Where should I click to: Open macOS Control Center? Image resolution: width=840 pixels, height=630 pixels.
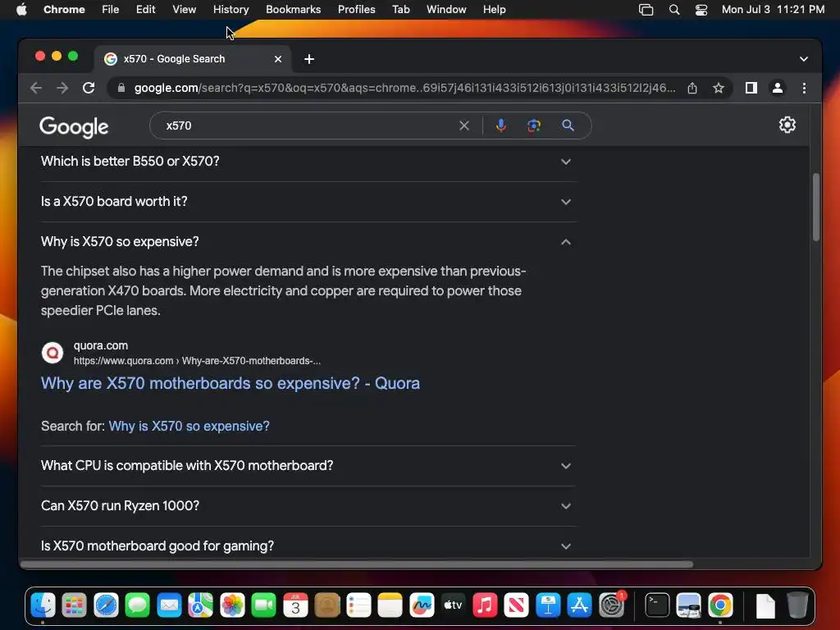point(701,10)
